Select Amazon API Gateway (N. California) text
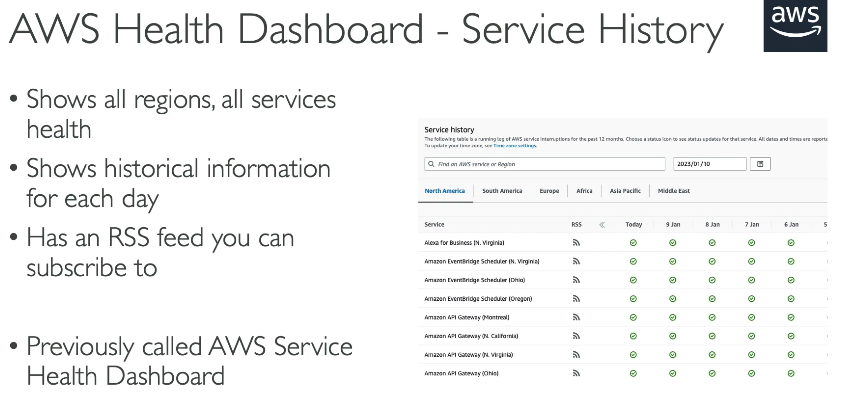The image size is (861, 406). pos(471,336)
